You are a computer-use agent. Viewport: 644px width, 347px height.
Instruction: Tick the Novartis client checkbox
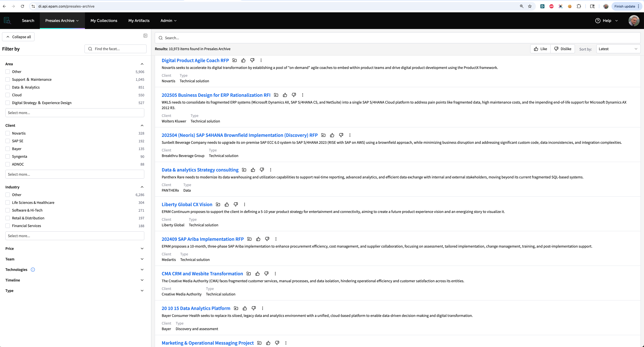pos(8,133)
